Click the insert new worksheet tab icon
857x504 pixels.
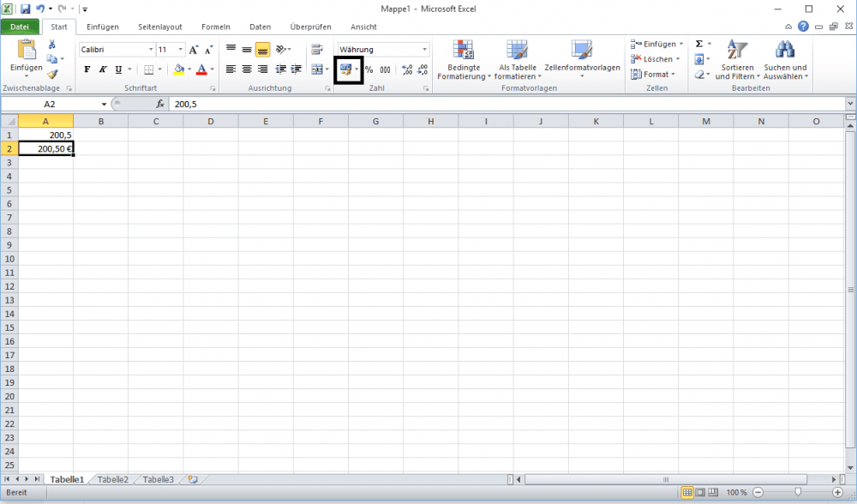192,479
